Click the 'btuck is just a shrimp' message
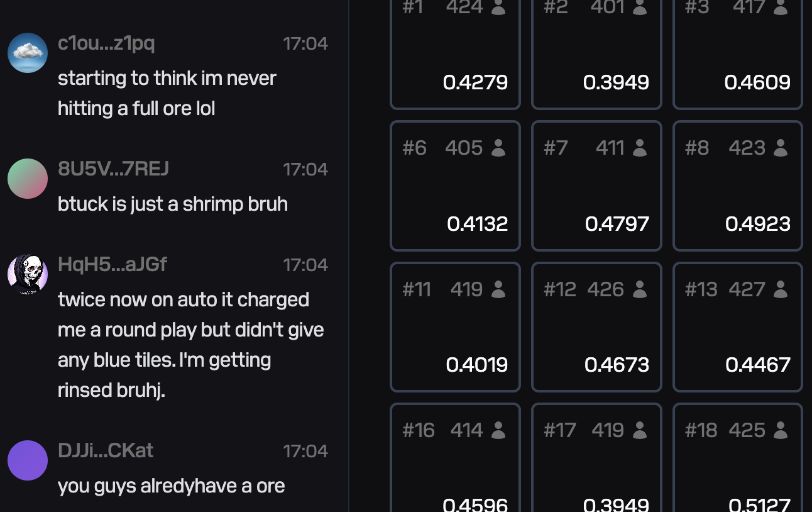Viewport: 812px width, 512px height. [x=173, y=204]
